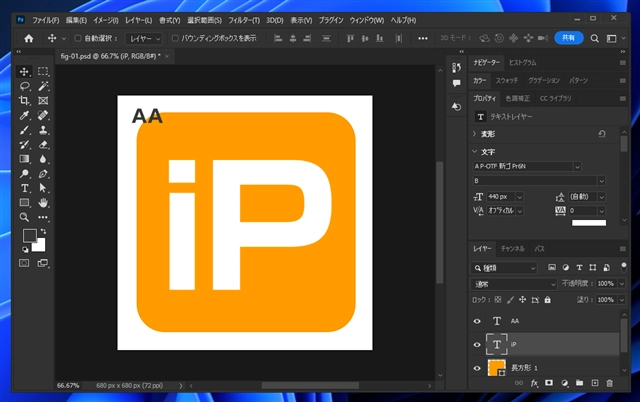Toggle visibility of the iP layer
This screenshot has height=402, width=640.
tap(477, 345)
